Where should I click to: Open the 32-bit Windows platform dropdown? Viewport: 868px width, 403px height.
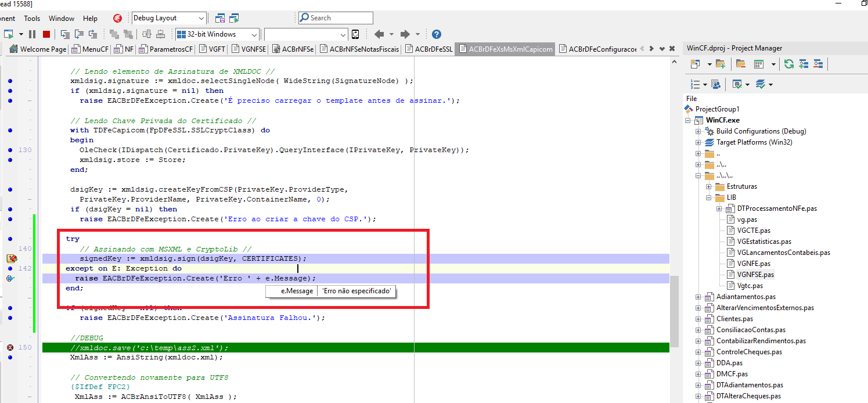254,34
